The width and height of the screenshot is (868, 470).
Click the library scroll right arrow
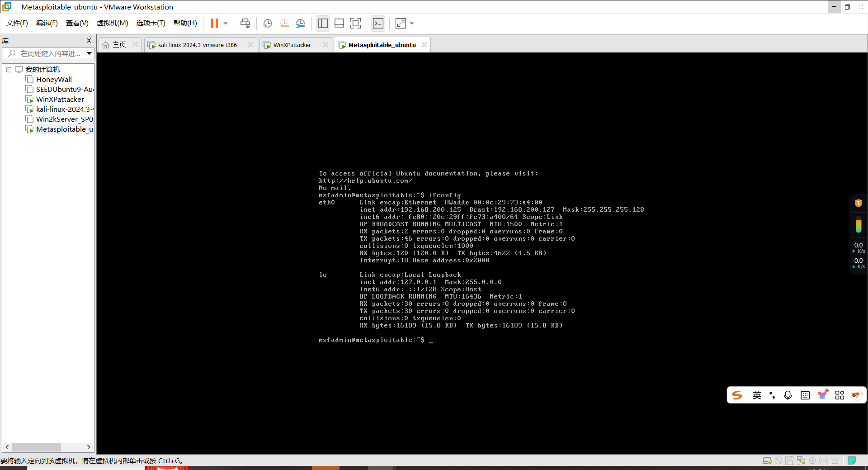coord(89,447)
